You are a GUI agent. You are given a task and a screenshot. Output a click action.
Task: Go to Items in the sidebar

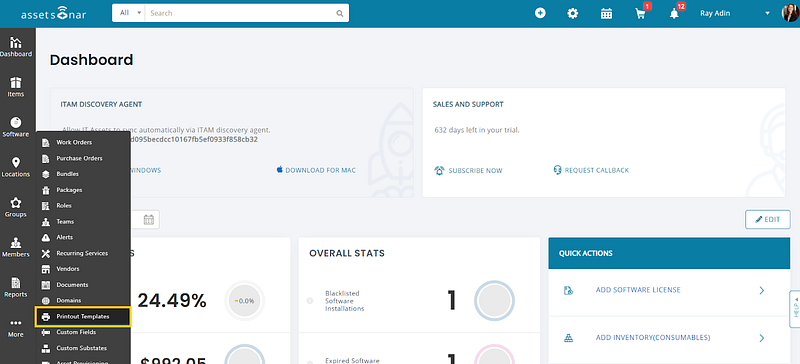tap(16, 87)
